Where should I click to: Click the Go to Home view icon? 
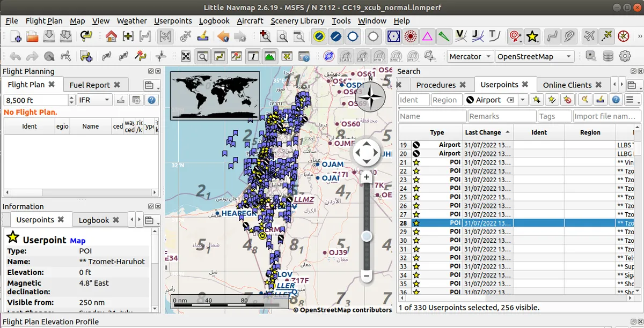click(111, 36)
